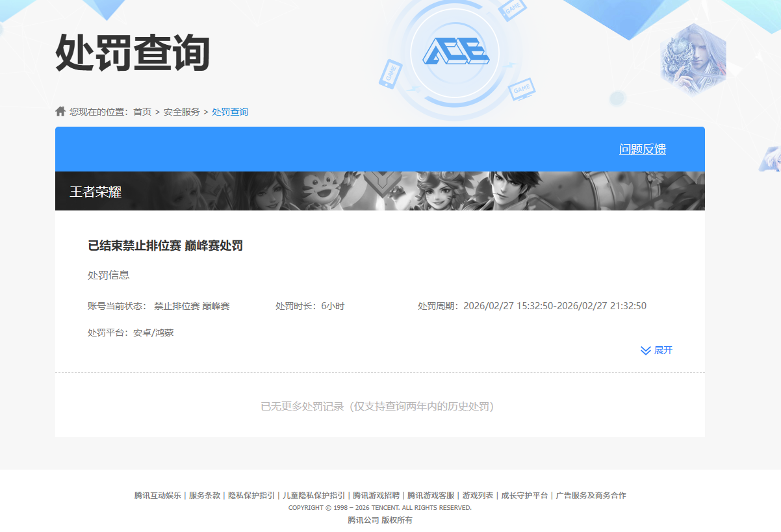Open 儿童隐私保护指引 footer link
This screenshot has height=532, width=781.
[x=314, y=496]
